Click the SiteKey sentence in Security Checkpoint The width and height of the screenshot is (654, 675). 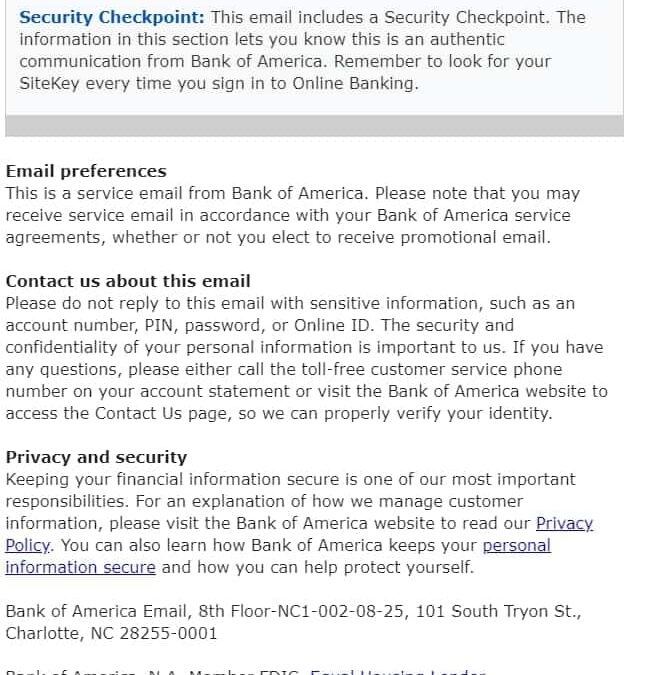(217, 84)
